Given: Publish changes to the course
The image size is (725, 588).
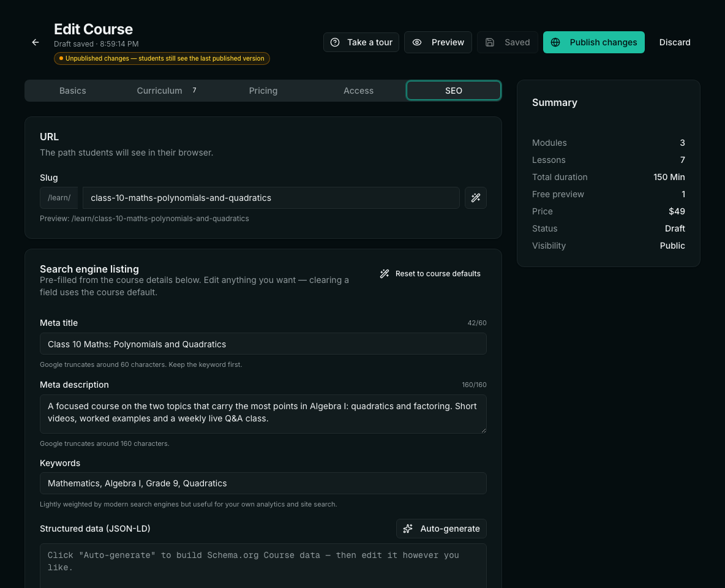Looking at the screenshot, I should point(594,42).
